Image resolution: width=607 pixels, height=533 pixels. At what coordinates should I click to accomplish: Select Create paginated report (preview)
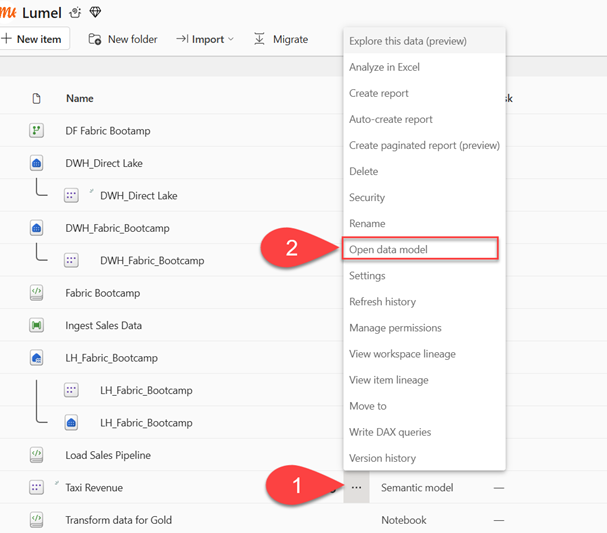(424, 145)
